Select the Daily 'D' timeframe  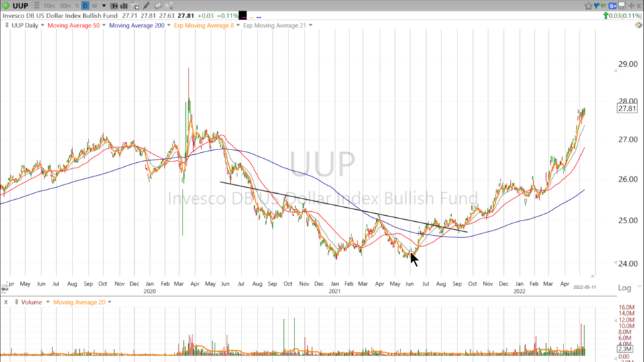85,6
